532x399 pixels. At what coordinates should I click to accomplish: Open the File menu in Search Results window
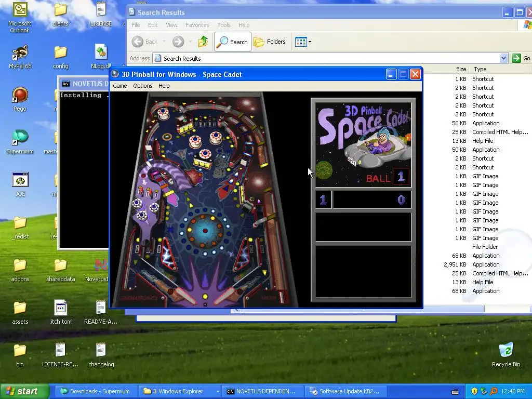(x=136, y=25)
